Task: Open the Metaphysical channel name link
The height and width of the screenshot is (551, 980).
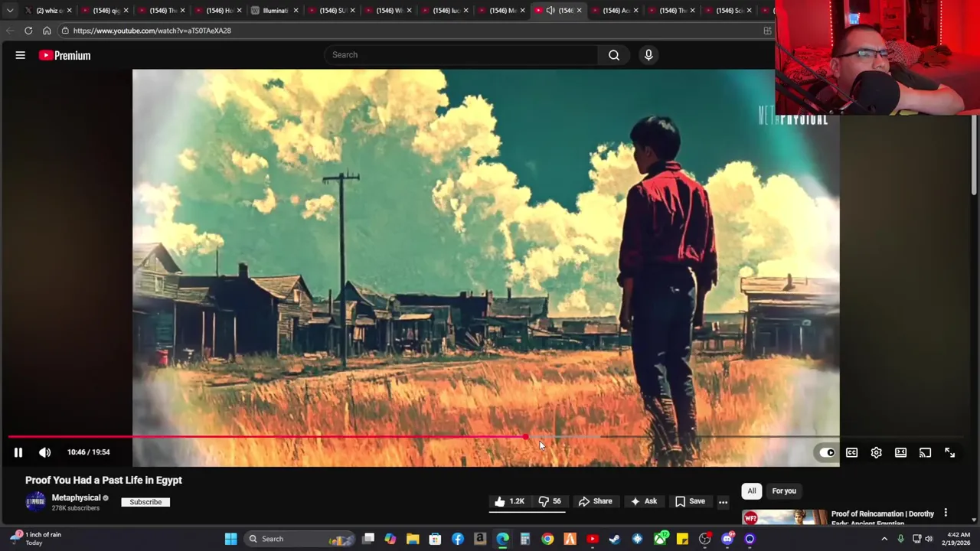Action: pos(76,497)
